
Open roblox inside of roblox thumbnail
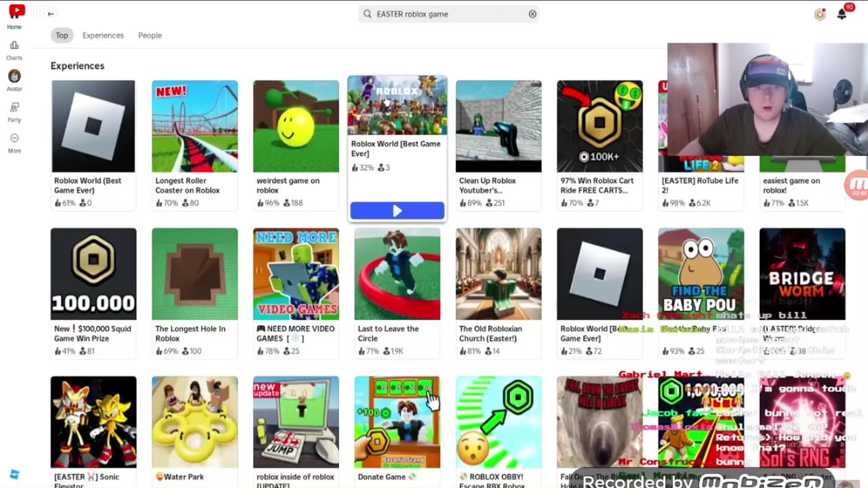click(x=296, y=422)
